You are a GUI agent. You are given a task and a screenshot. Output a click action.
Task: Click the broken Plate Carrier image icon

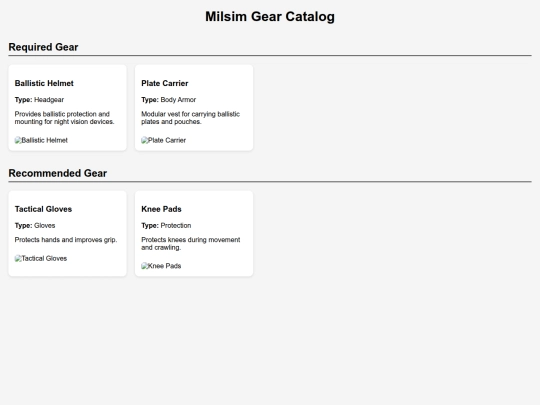[x=144, y=140]
